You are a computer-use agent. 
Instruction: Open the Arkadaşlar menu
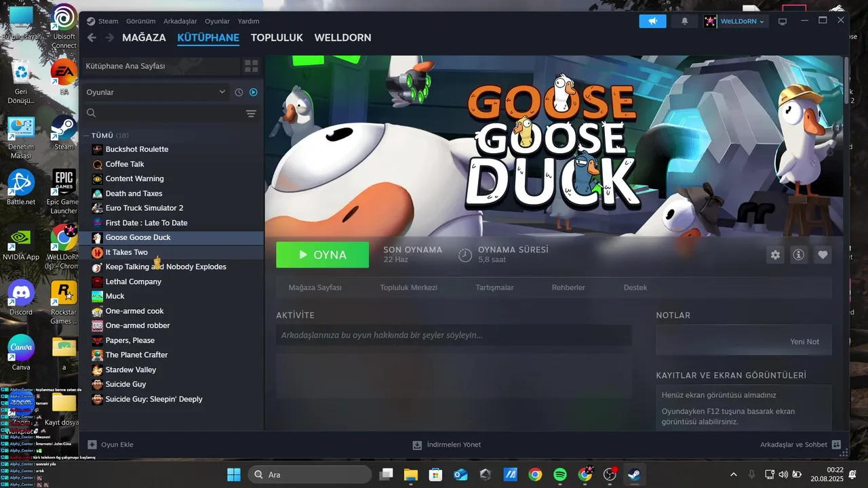pos(180,21)
